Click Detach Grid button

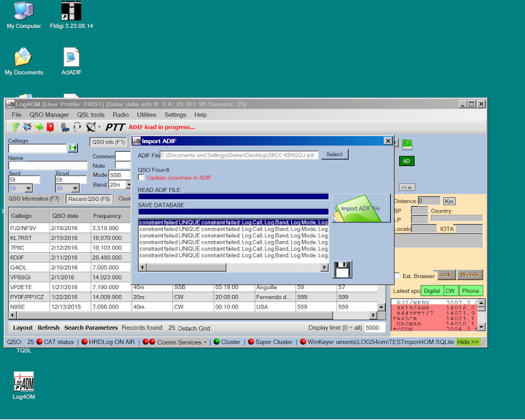(194, 328)
